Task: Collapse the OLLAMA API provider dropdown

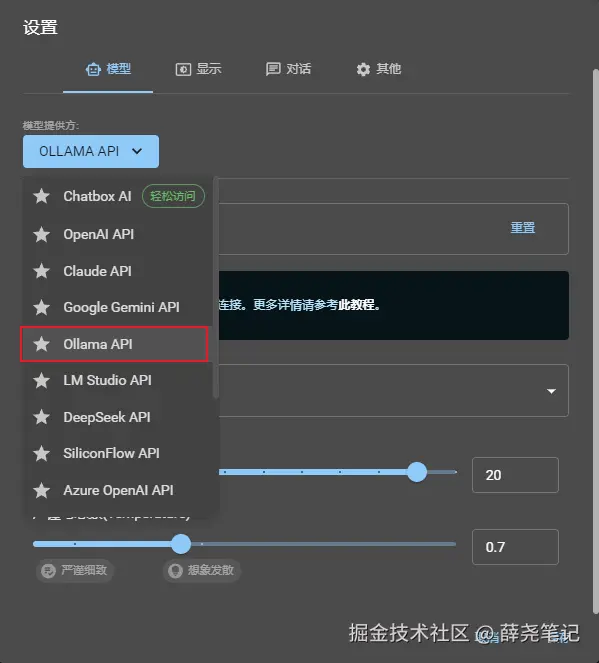Action: (91, 151)
